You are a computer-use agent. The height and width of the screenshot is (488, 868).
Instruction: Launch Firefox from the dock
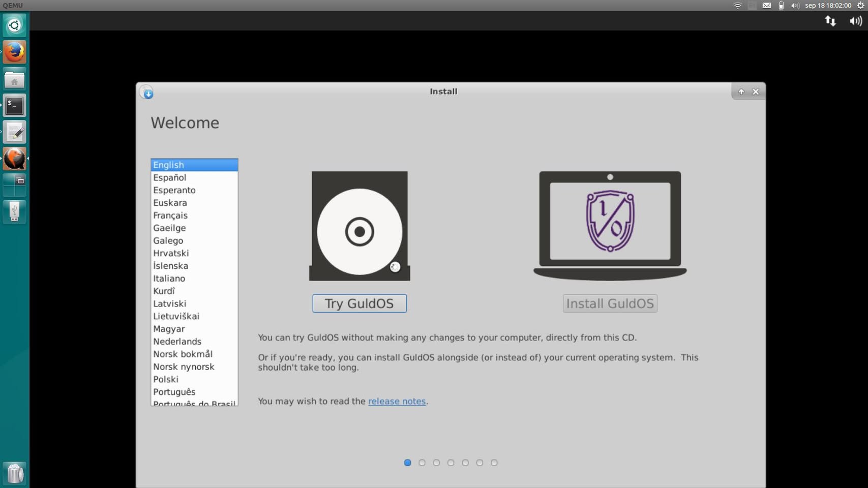(x=14, y=52)
